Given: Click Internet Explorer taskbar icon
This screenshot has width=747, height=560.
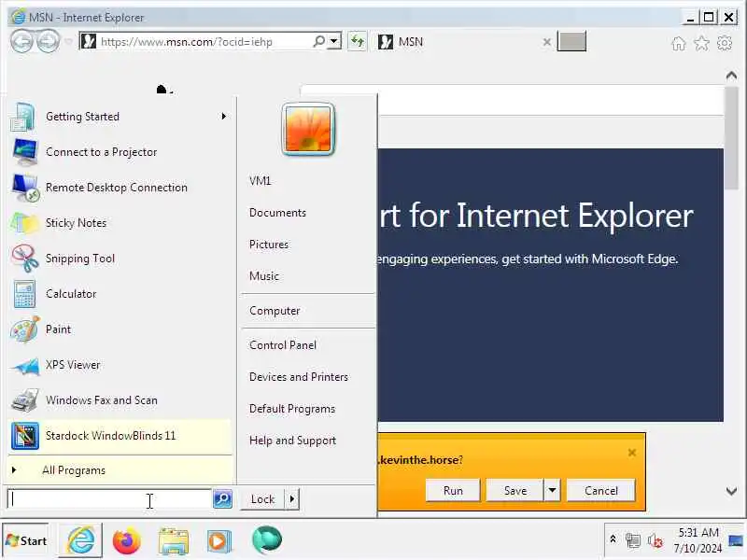Looking at the screenshot, I should click(80, 541).
